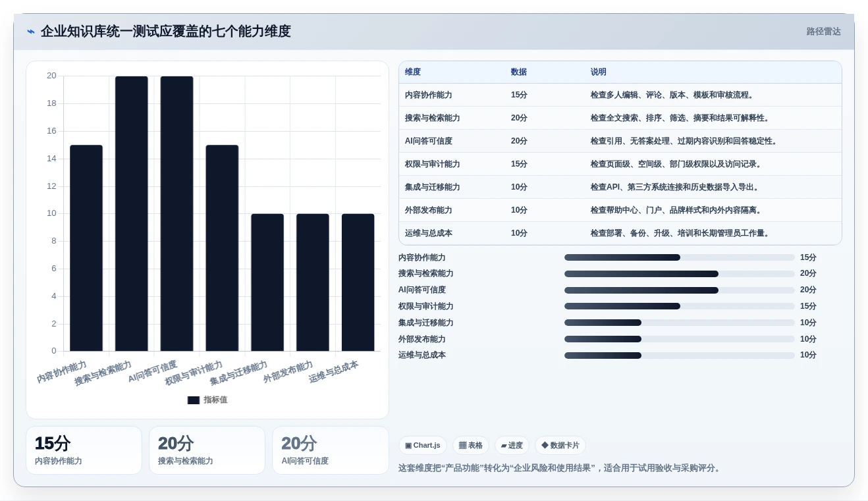Image resolution: width=868 pixels, height=501 pixels.
Task: Select the Chart.js tag chip
Action: coord(423,446)
